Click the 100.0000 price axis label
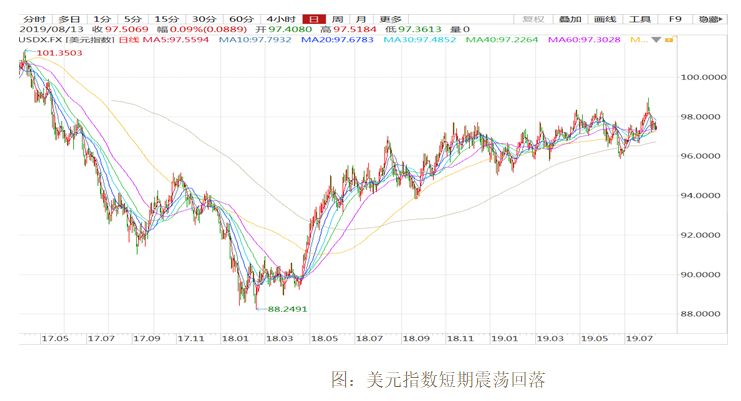This screenshot has width=741, height=401. pyautogui.click(x=703, y=77)
